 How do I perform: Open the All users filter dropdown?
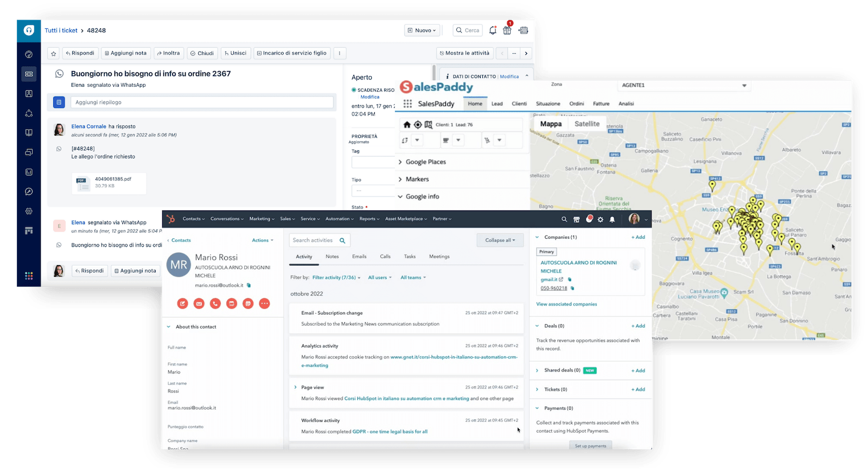point(380,277)
